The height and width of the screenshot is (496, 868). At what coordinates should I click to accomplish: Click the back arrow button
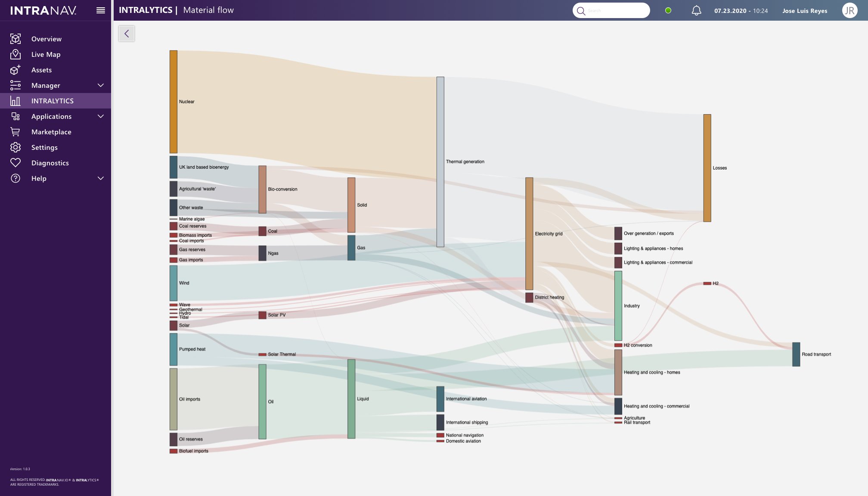click(x=127, y=34)
